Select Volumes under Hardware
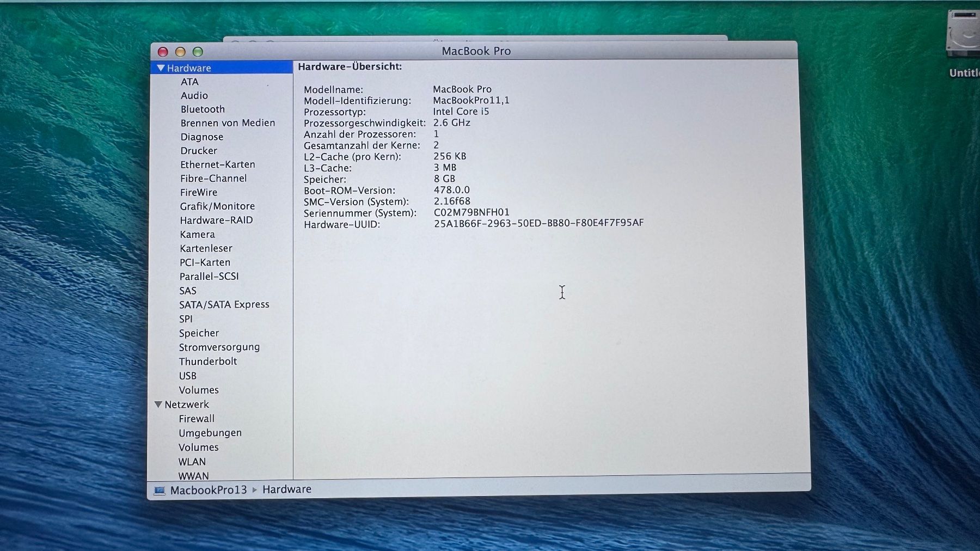The width and height of the screenshot is (980, 551). click(x=199, y=390)
